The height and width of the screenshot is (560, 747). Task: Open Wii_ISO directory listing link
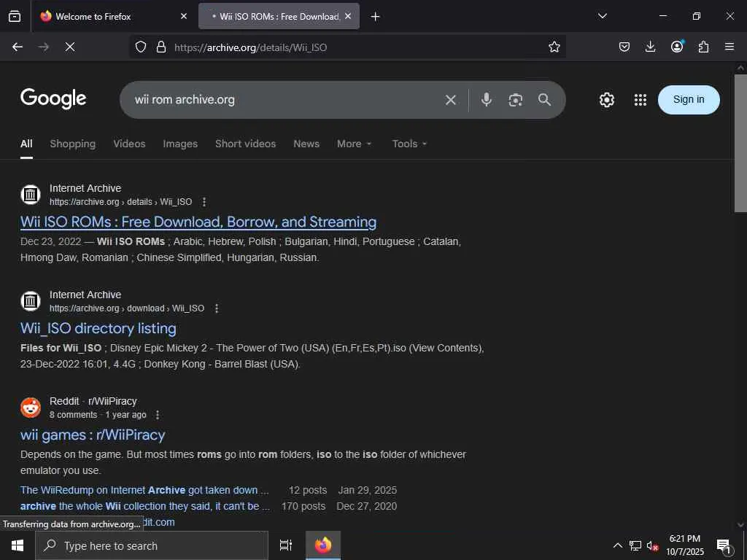[x=98, y=329]
